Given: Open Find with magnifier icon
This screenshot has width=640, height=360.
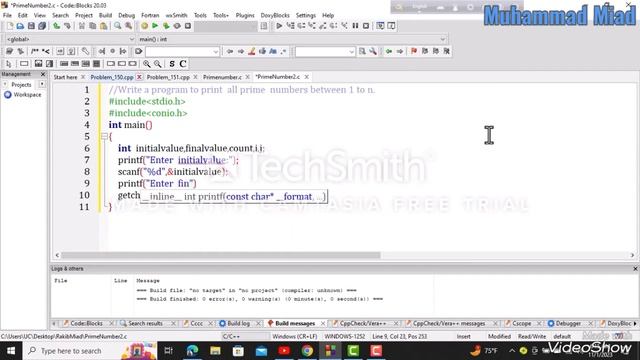Looking at the screenshot, I should tap(118, 26).
